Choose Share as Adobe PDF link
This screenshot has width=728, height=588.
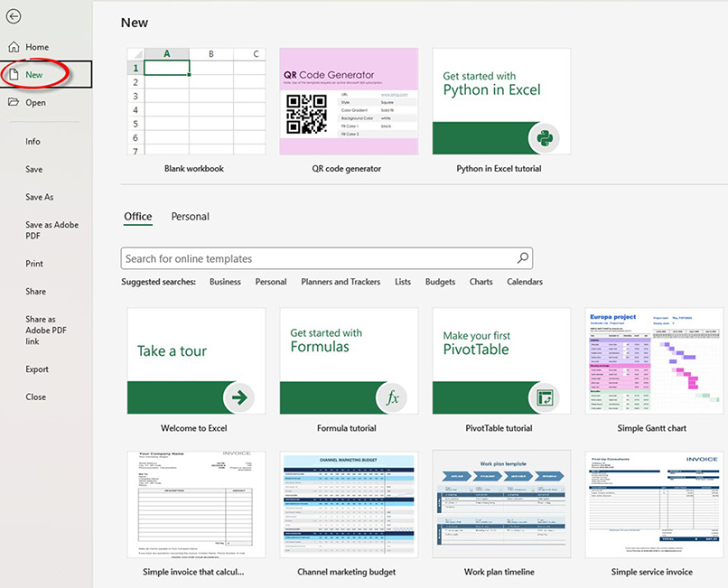coord(46,331)
